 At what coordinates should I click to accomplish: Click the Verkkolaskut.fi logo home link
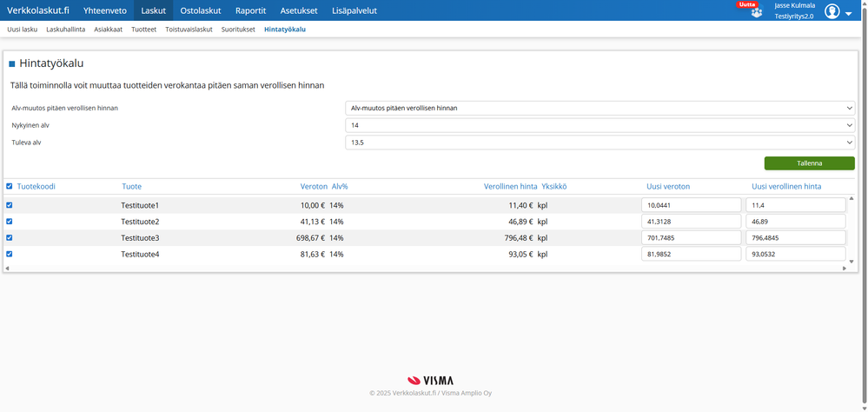coord(38,10)
